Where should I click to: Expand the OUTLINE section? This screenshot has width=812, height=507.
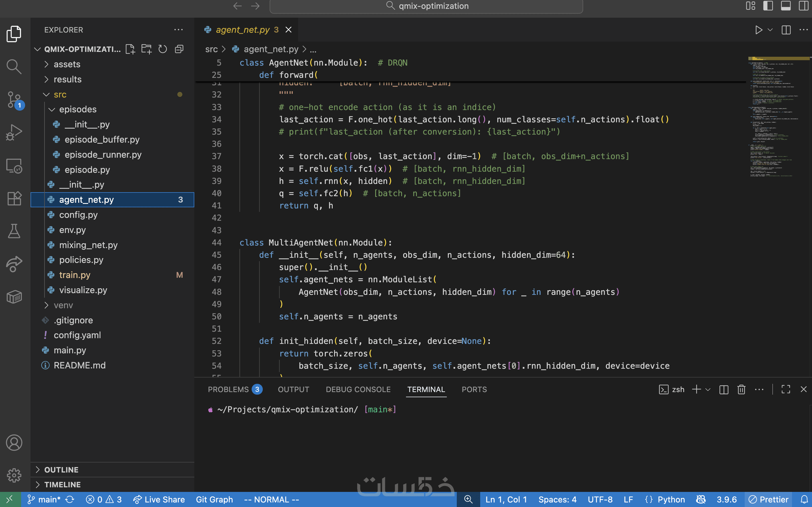61,469
